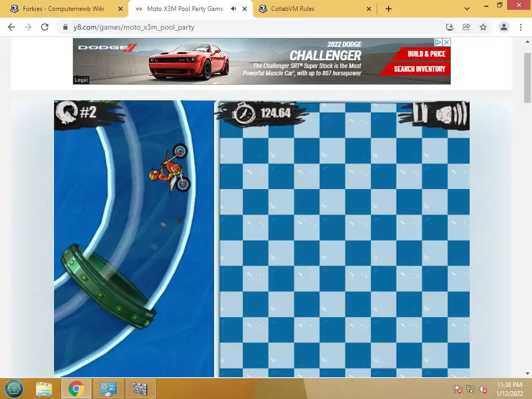Bookmark this page with the star icon
Screen dimensions: 532x399
click(483, 27)
